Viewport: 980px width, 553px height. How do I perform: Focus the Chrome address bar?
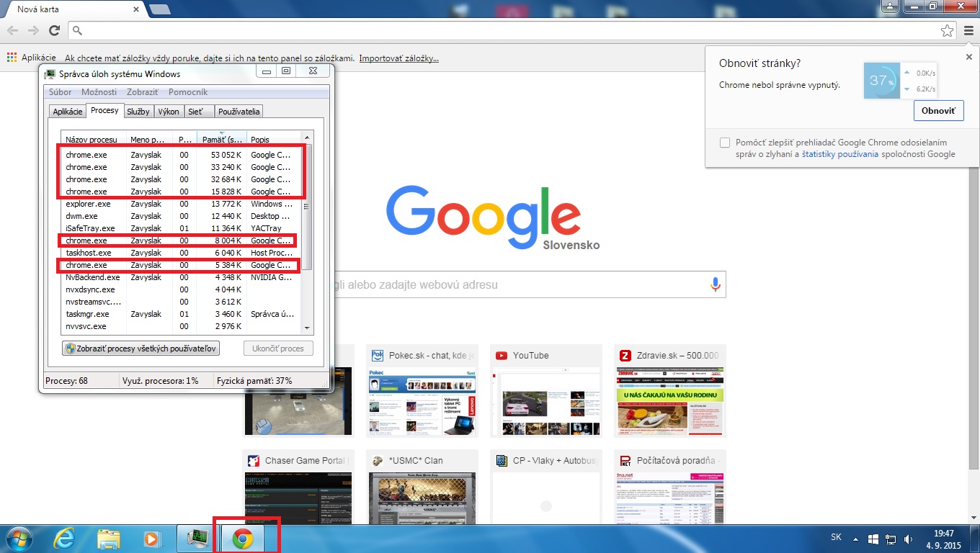pos(514,30)
